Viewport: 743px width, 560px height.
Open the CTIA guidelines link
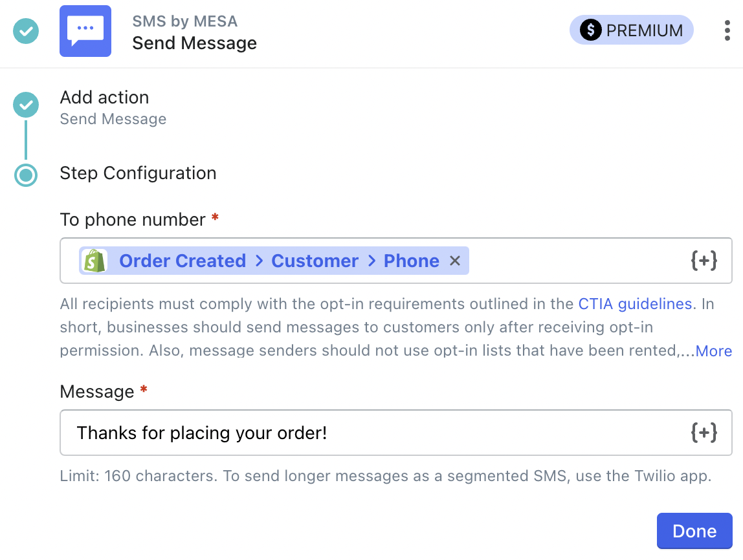(x=635, y=304)
